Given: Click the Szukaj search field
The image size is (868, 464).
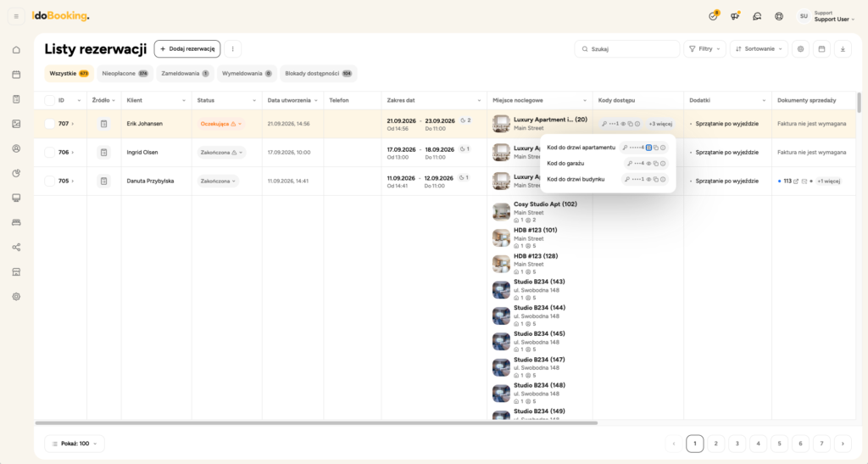Looking at the screenshot, I should pyautogui.click(x=627, y=48).
